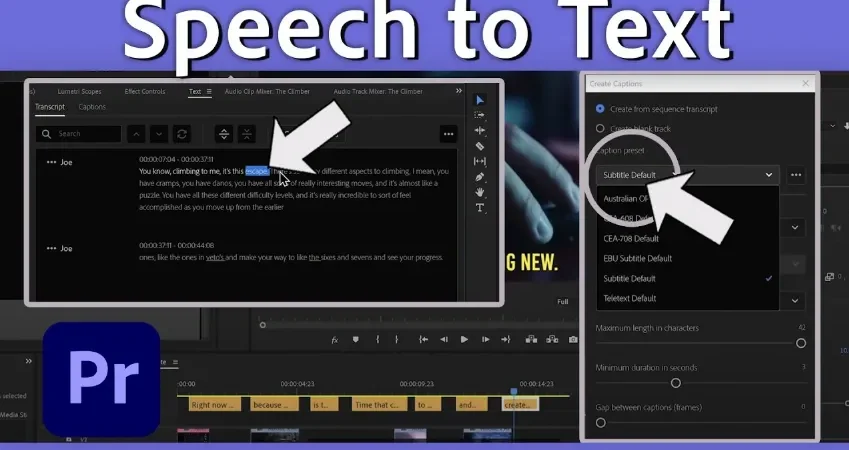Click the transcript Search field
The height and width of the screenshot is (450, 849).
(79, 134)
